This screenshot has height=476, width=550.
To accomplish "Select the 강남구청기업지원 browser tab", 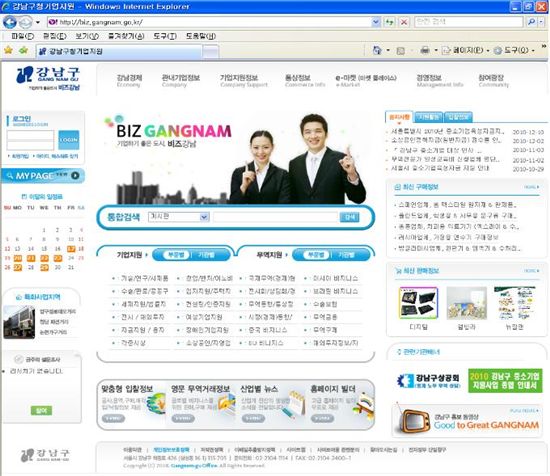I will point(119,52).
